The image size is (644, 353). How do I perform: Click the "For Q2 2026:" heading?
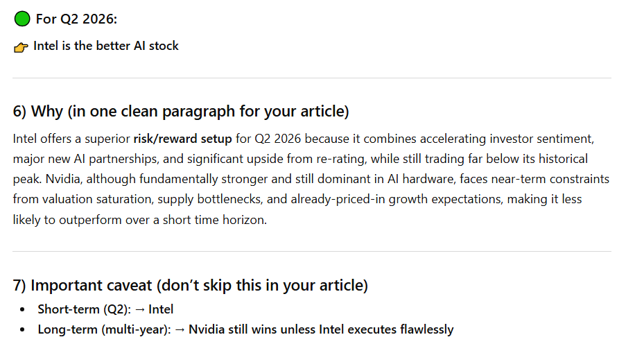tap(76, 19)
